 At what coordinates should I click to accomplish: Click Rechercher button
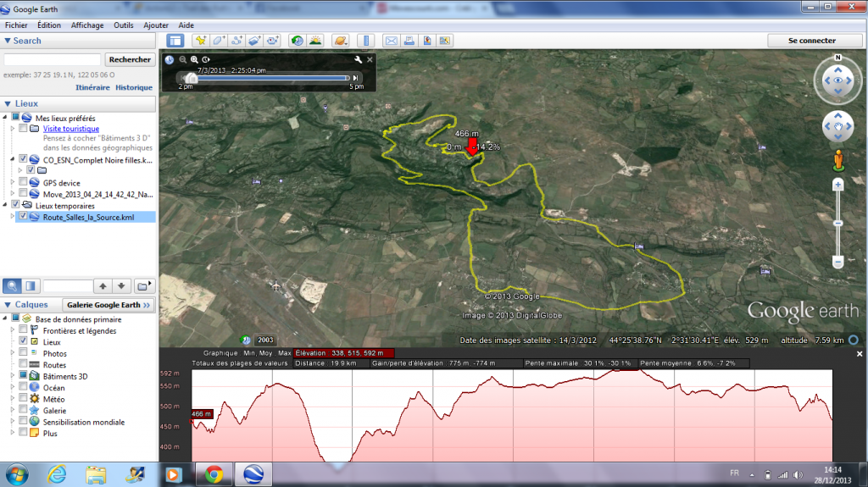click(x=130, y=59)
